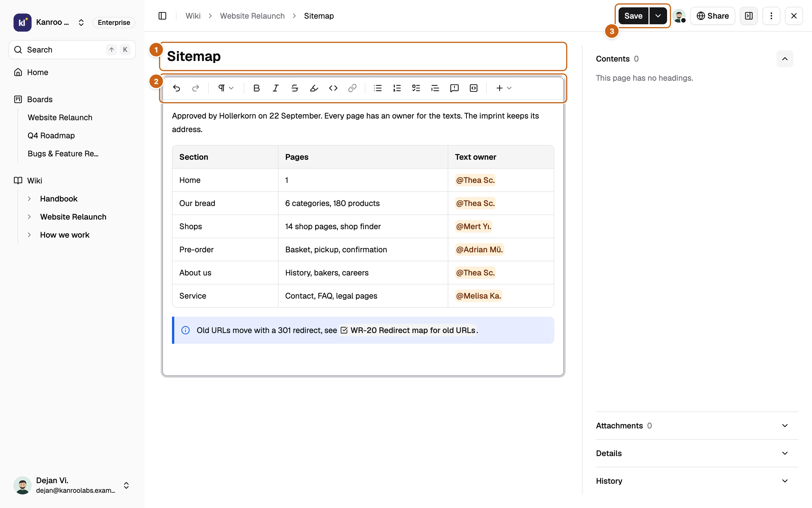Toggle the left sidebar panel icon
Screen dimensions: 812x508
click(x=162, y=16)
